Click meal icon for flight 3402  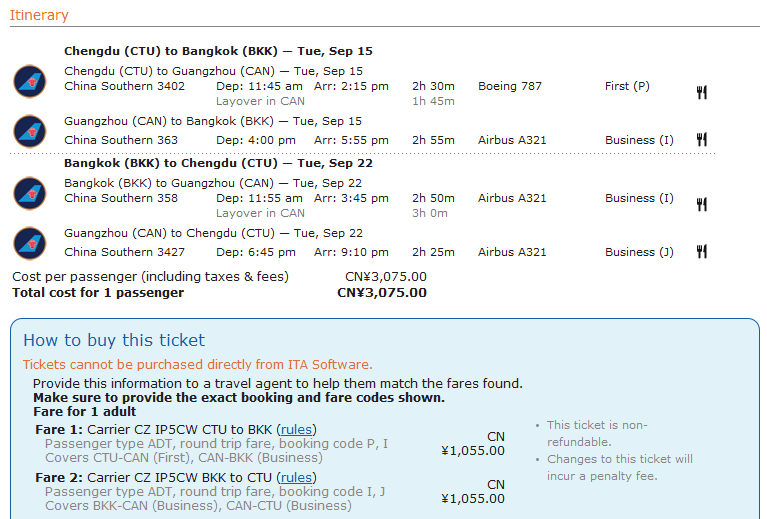tap(702, 93)
